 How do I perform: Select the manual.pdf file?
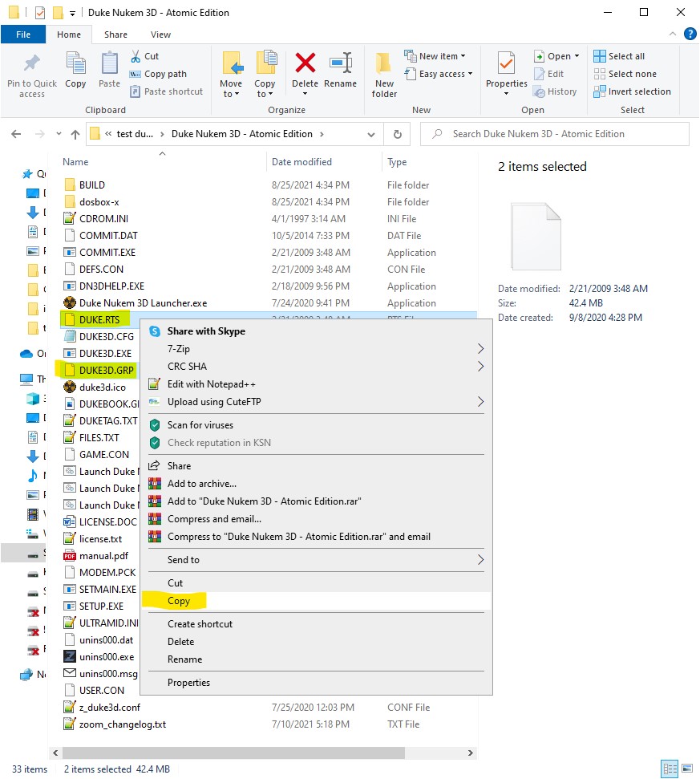[103, 556]
